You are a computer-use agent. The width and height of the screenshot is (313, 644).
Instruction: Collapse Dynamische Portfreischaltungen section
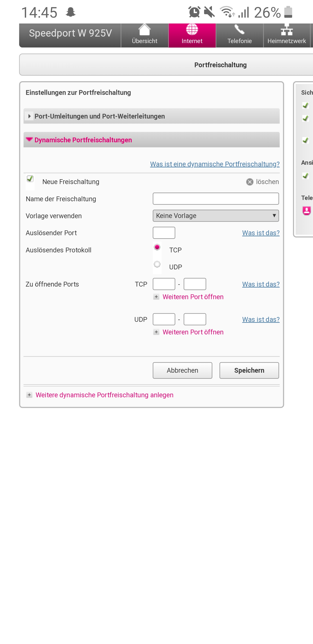[151, 140]
